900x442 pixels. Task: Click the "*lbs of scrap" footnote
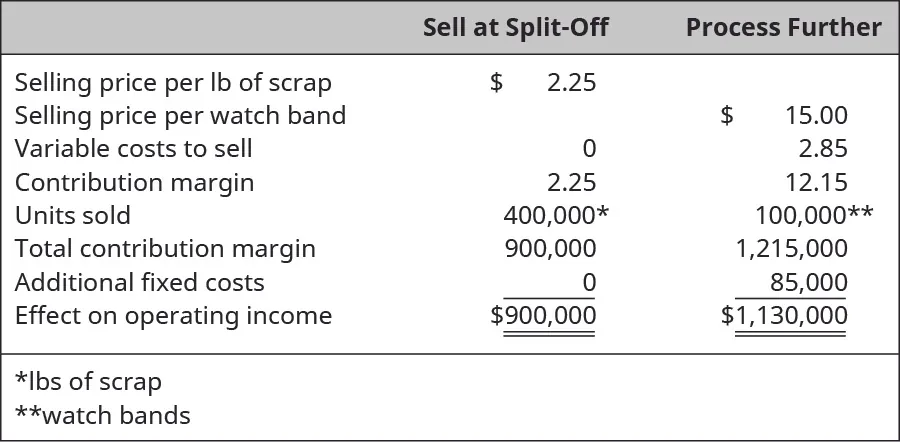(88, 382)
